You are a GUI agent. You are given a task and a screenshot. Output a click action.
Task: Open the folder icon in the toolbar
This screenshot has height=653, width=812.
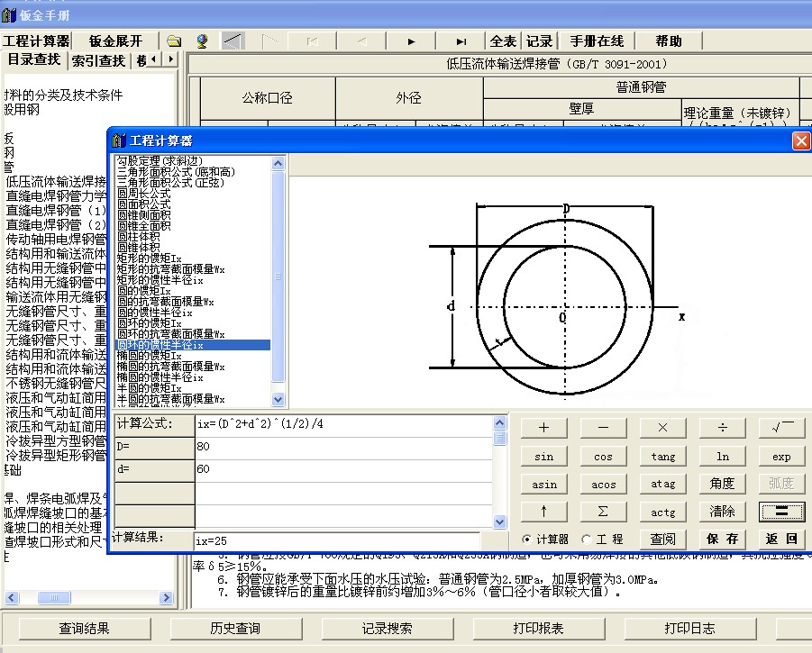(x=174, y=41)
